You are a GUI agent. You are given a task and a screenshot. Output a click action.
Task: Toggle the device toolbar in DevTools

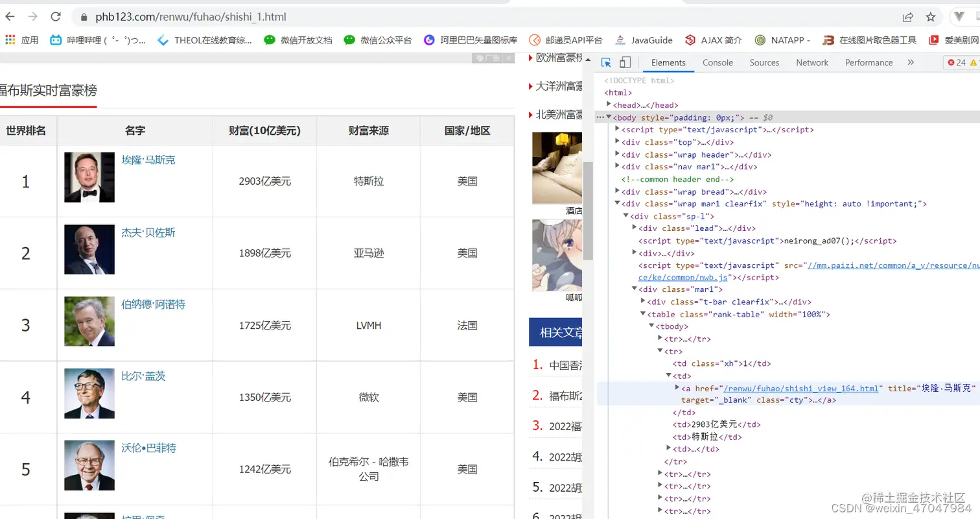tap(625, 62)
